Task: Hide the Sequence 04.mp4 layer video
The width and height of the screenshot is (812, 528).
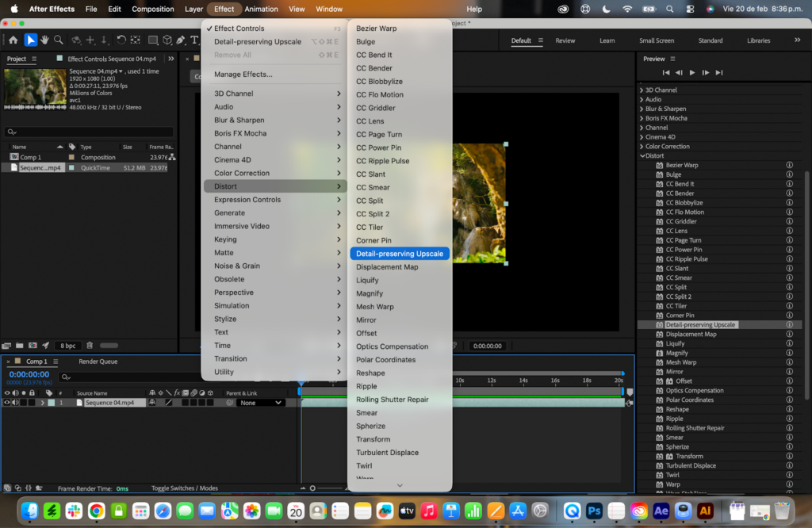Action: point(8,402)
